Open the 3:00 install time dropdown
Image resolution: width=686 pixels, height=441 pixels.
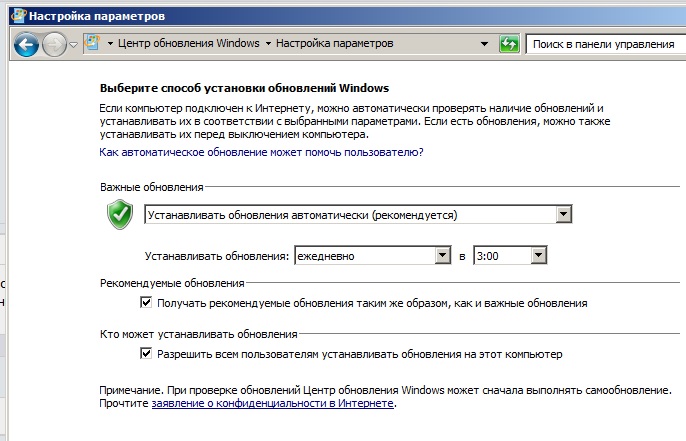pos(510,256)
